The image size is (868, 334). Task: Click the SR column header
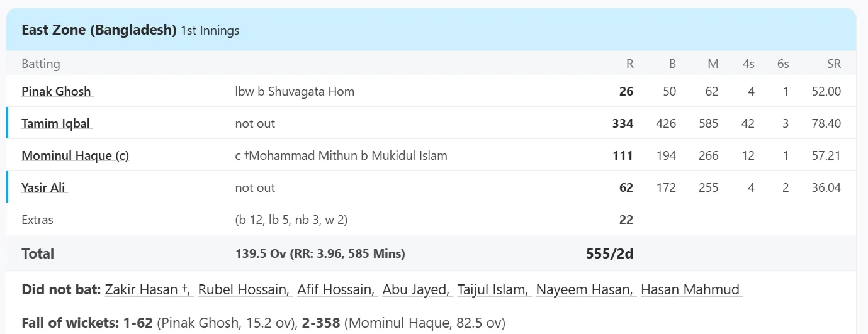(x=834, y=64)
